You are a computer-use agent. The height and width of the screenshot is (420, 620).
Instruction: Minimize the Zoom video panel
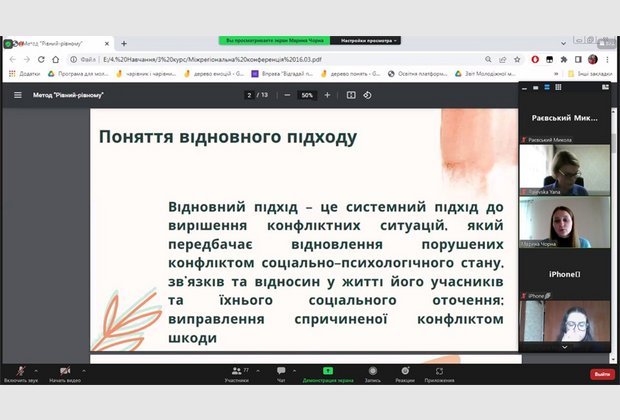524,88
